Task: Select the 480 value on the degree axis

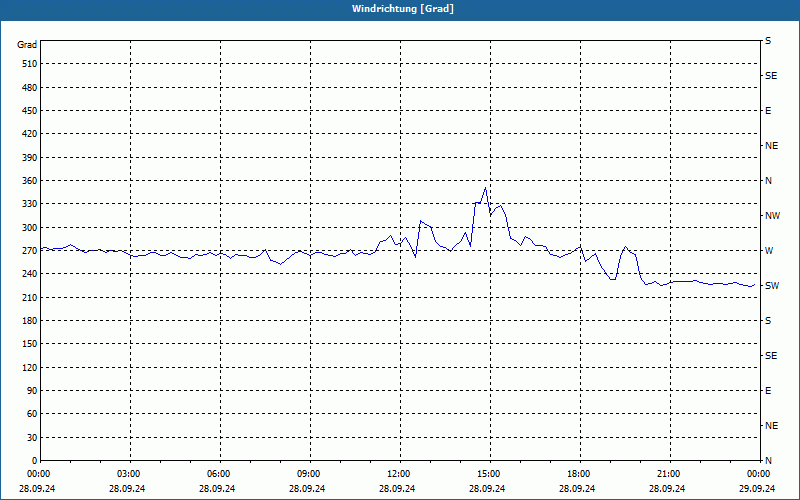Action: point(30,87)
